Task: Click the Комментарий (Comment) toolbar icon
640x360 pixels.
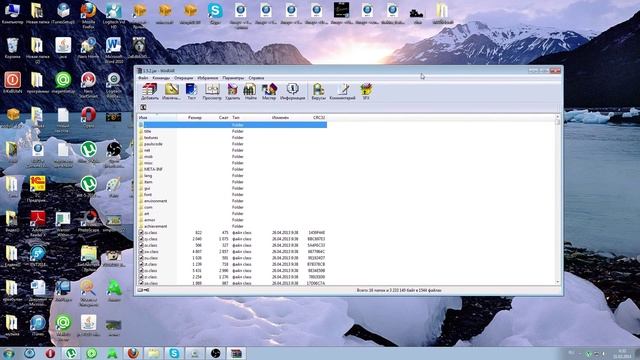Action: (x=342, y=91)
